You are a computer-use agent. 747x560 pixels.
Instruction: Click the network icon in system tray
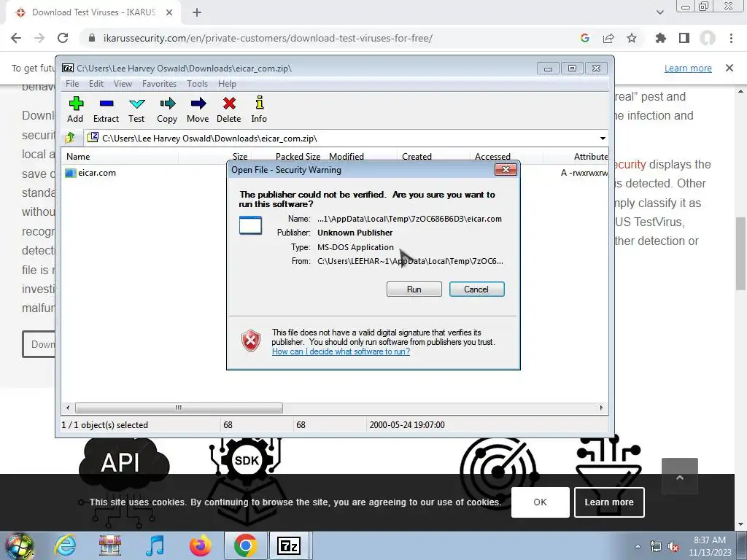[x=656, y=547]
